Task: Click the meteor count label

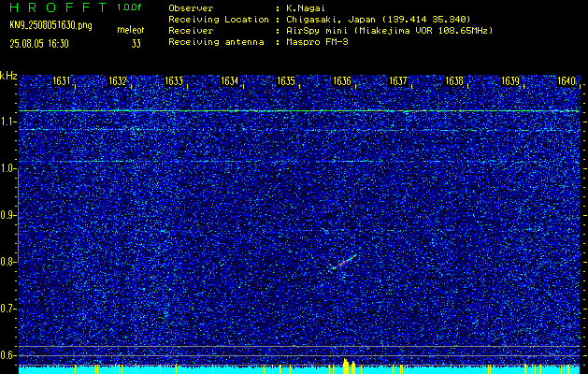Action: 131,30
